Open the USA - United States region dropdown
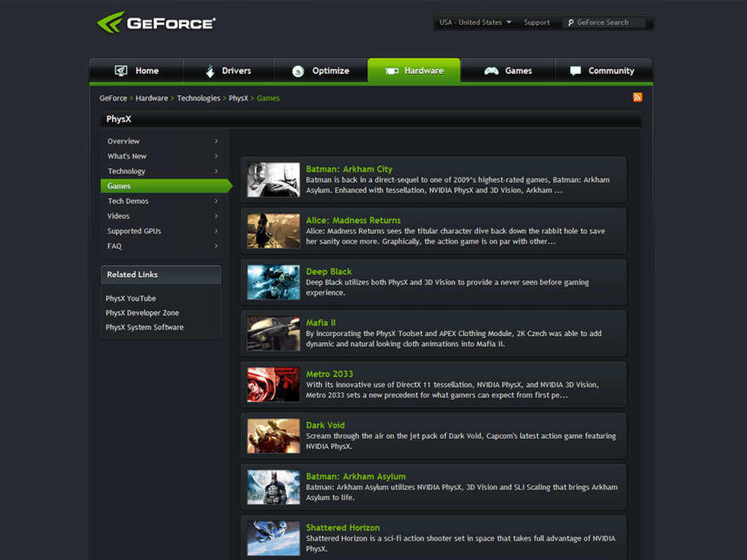The image size is (747, 560). (x=475, y=22)
